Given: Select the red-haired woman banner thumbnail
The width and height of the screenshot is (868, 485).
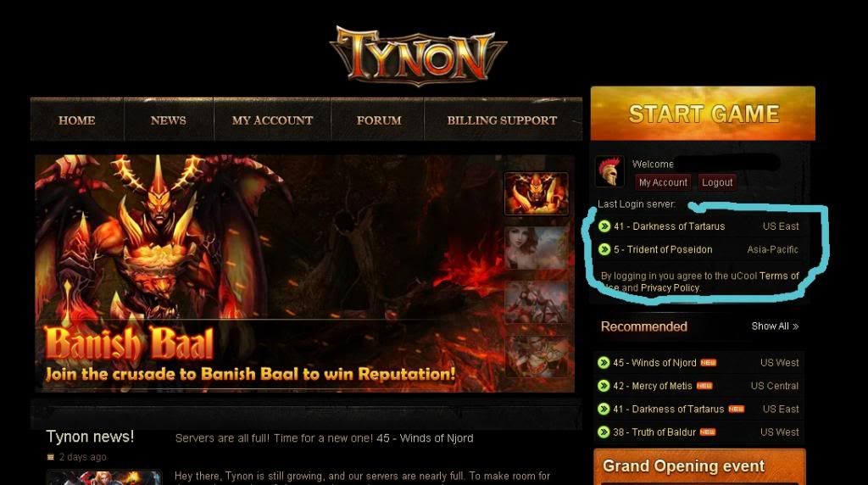Looking at the screenshot, I should [536, 248].
